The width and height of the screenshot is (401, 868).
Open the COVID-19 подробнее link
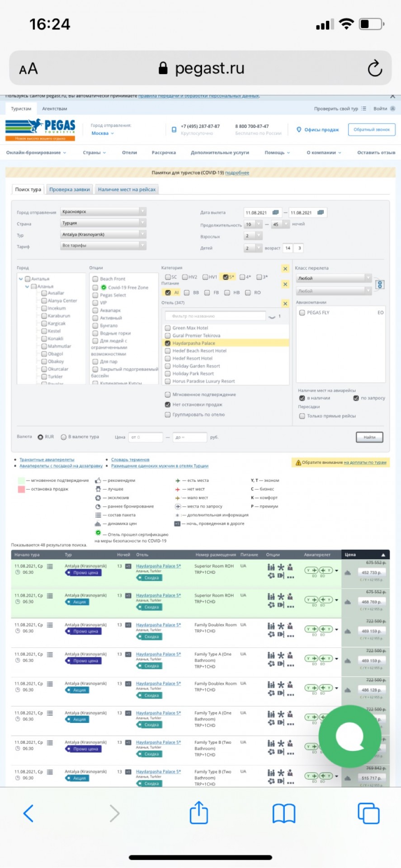(x=237, y=173)
